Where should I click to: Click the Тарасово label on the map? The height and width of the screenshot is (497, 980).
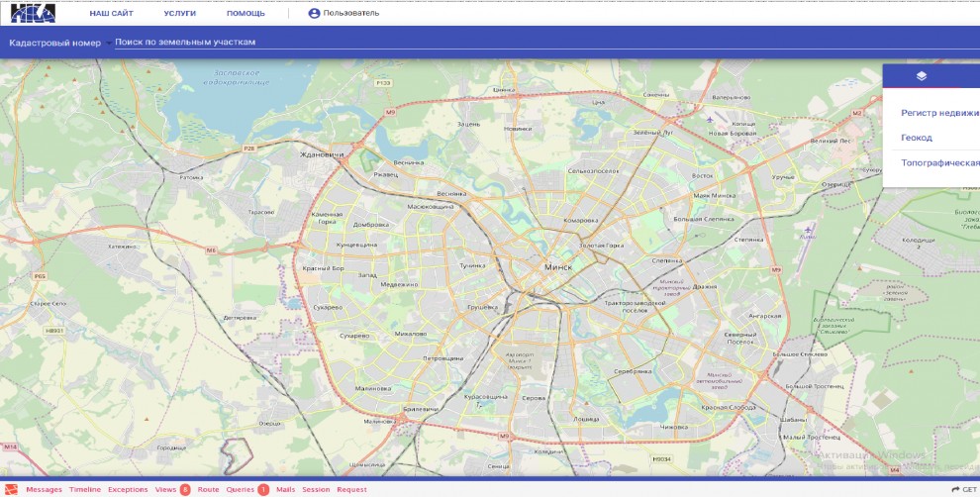[260, 213]
